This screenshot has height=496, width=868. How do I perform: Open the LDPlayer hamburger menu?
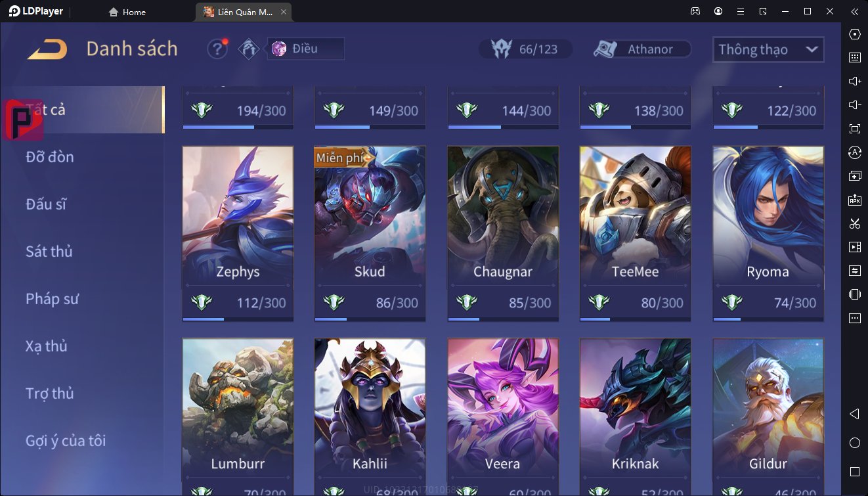741,11
